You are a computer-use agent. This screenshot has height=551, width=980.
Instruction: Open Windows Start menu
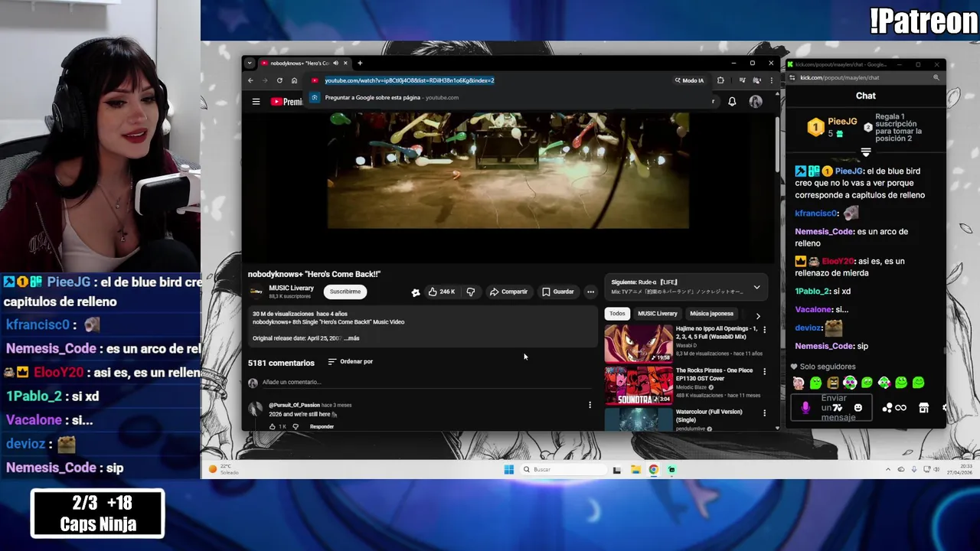point(508,469)
